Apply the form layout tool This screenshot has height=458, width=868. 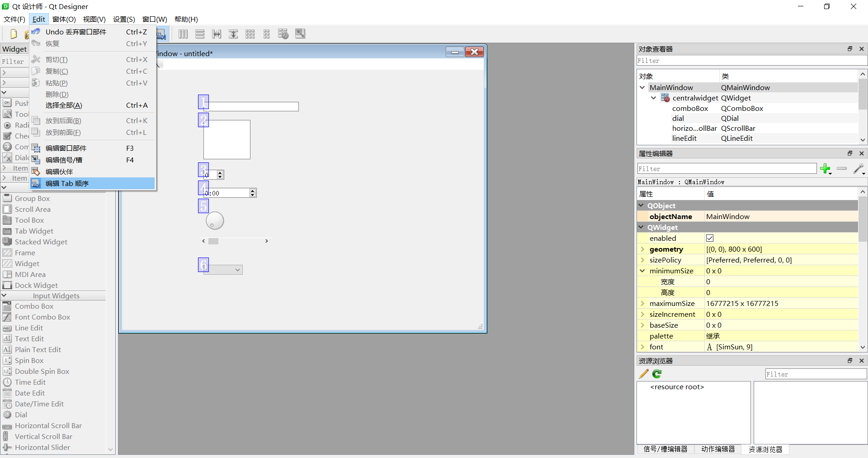pos(267,34)
